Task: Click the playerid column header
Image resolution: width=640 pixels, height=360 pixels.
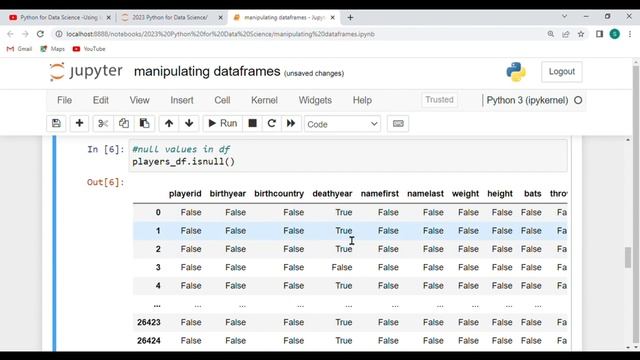Action: coord(185,194)
